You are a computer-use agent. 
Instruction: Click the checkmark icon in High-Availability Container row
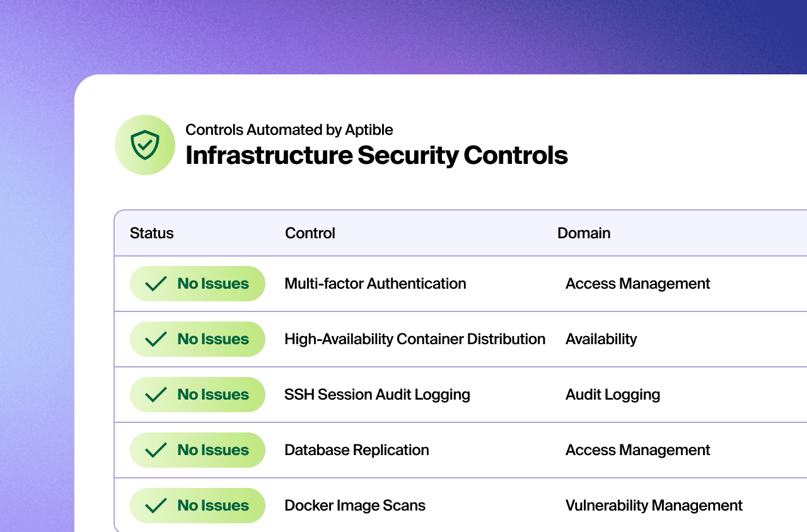tap(156, 339)
